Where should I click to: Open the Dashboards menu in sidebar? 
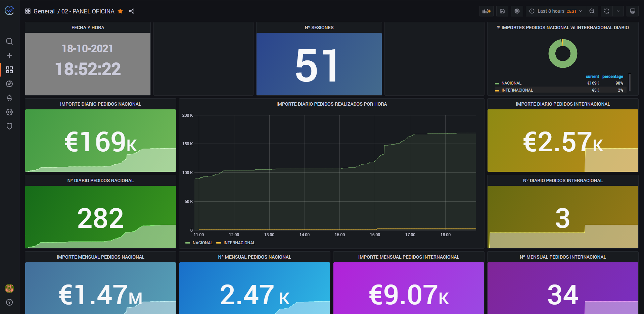(9, 70)
